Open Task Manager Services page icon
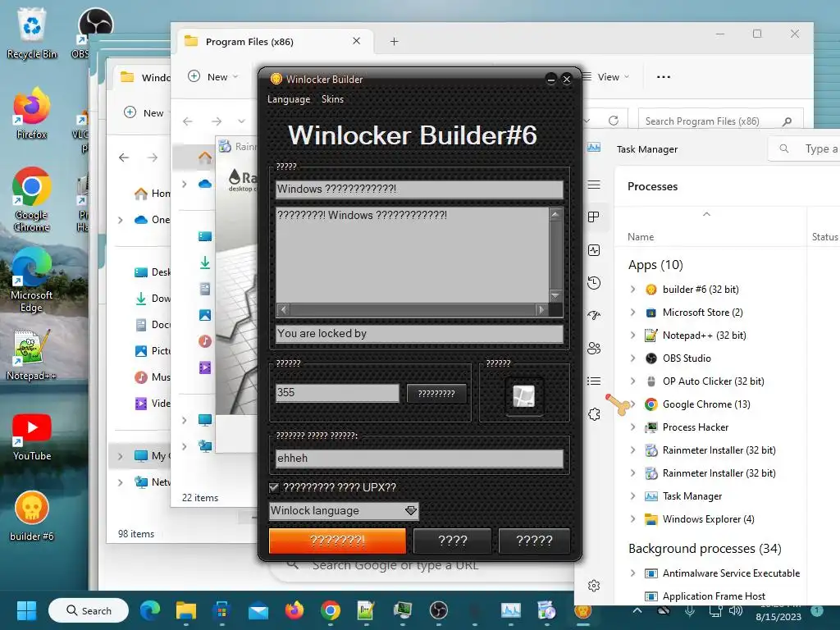Screen dimensions: 840x630 [594, 414]
